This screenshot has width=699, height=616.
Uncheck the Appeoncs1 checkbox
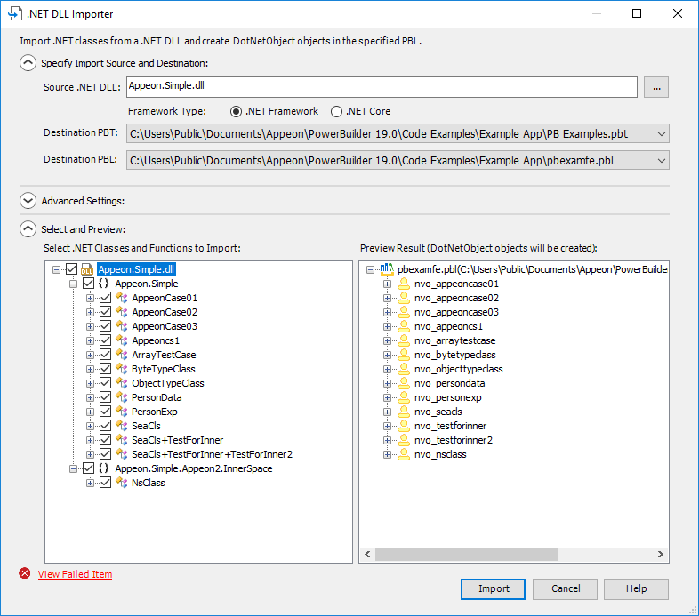pos(105,340)
